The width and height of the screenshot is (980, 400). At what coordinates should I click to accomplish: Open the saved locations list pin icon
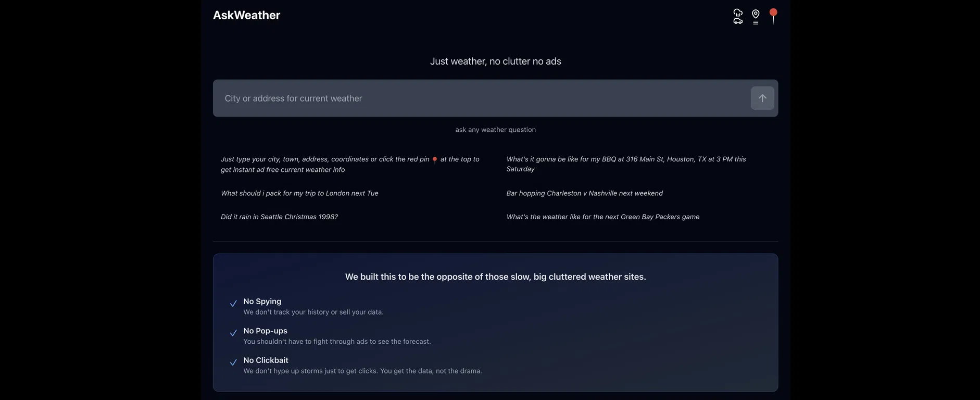coord(756,16)
